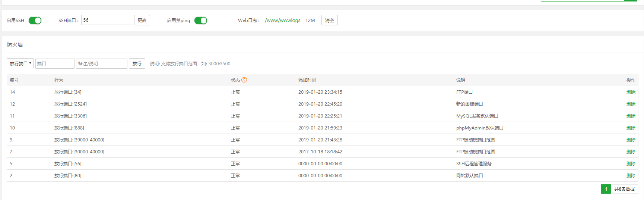The image size is (644, 200).
Task: Click the 12M log size text
Action: coord(310,21)
